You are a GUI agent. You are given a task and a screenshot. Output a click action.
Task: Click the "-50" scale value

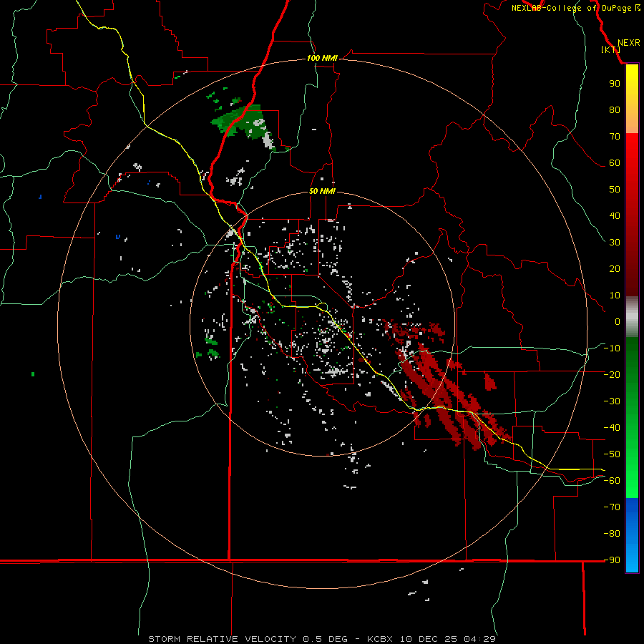[x=612, y=454]
